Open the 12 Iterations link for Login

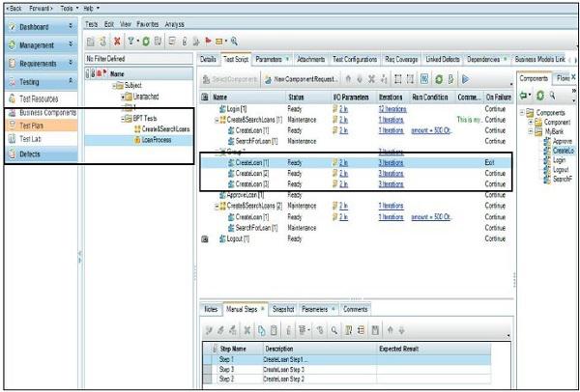click(x=392, y=109)
